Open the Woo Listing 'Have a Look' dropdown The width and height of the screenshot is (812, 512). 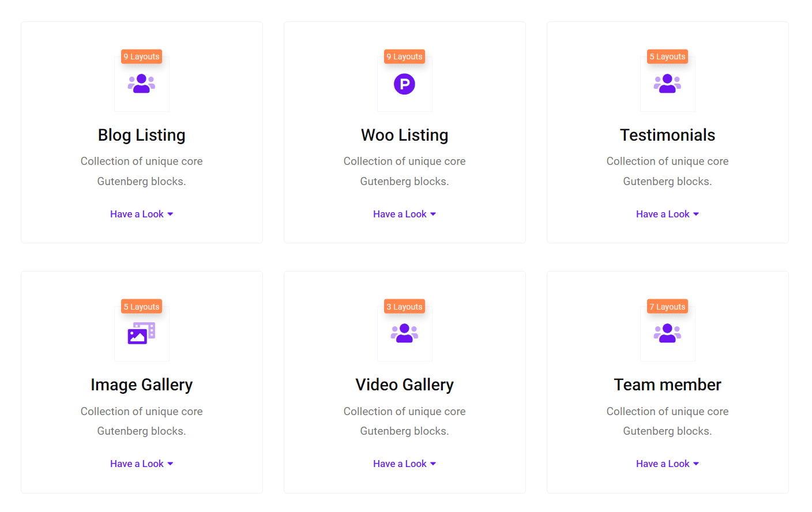pyautogui.click(x=404, y=214)
